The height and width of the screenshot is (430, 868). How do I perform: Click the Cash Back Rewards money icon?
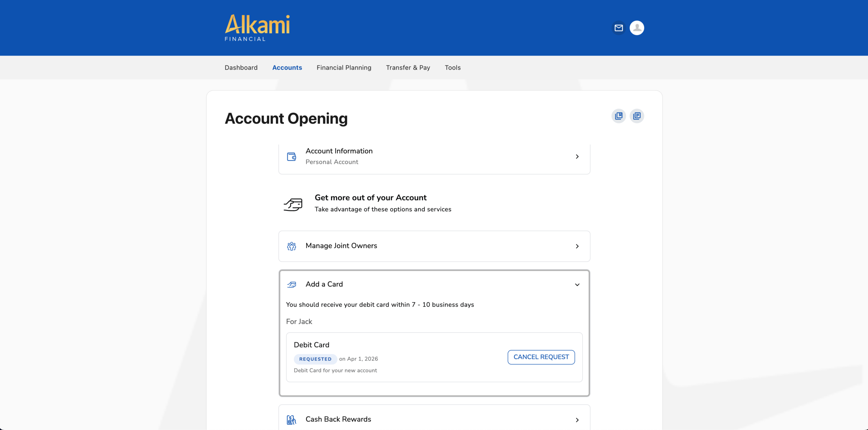292,419
